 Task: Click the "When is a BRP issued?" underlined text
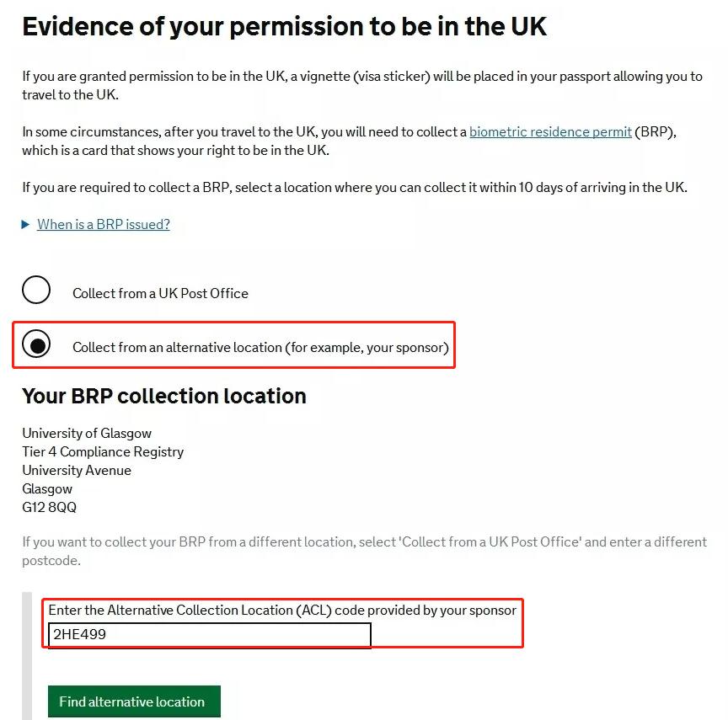point(103,224)
